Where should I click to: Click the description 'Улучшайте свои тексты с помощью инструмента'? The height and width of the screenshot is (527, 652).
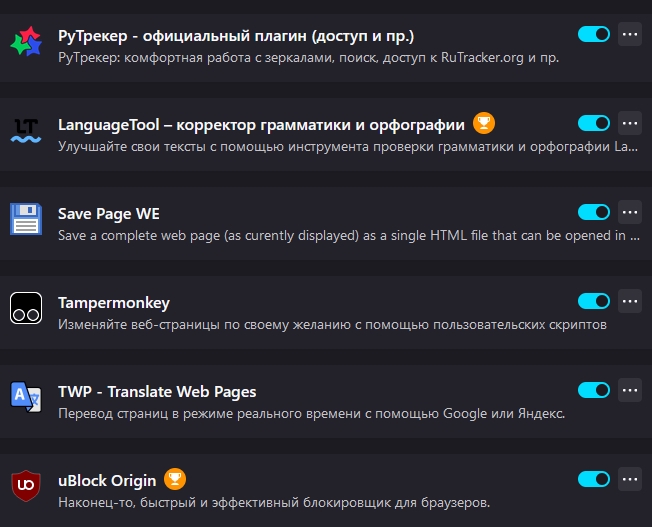click(348, 146)
